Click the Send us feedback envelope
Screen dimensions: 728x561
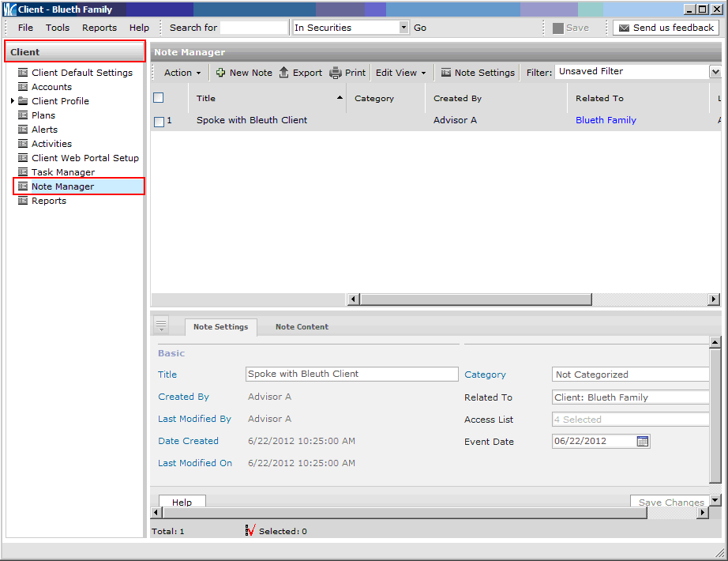624,28
